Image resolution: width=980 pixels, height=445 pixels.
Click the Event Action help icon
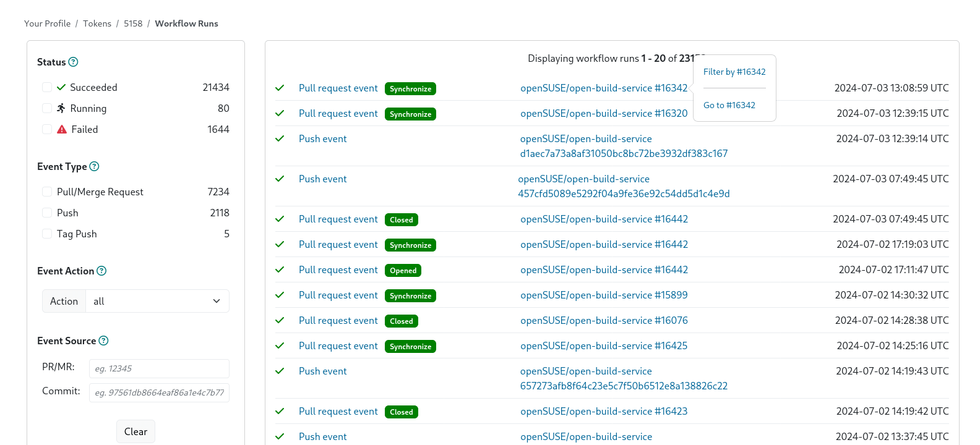pos(101,271)
